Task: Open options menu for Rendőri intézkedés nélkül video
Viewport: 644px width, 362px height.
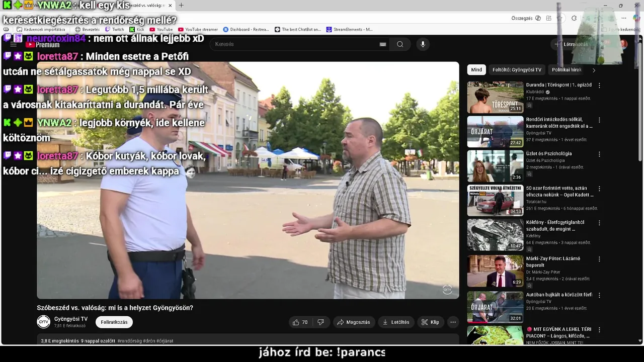Action: [x=599, y=120]
